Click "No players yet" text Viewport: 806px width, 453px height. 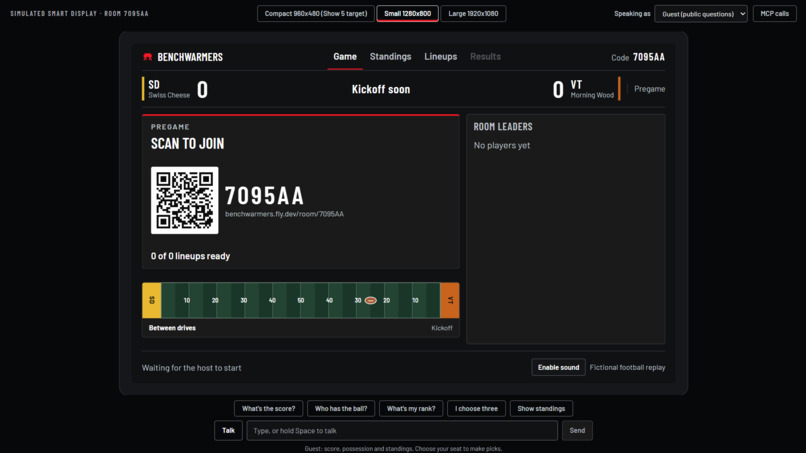[502, 146]
